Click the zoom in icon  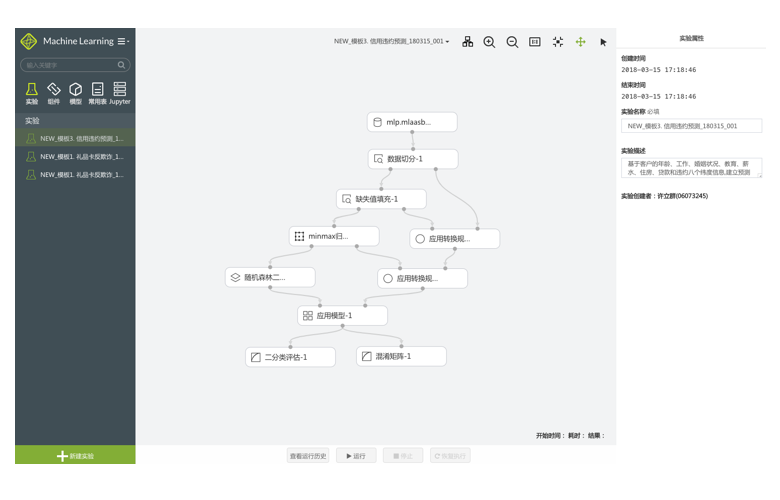[x=489, y=42]
